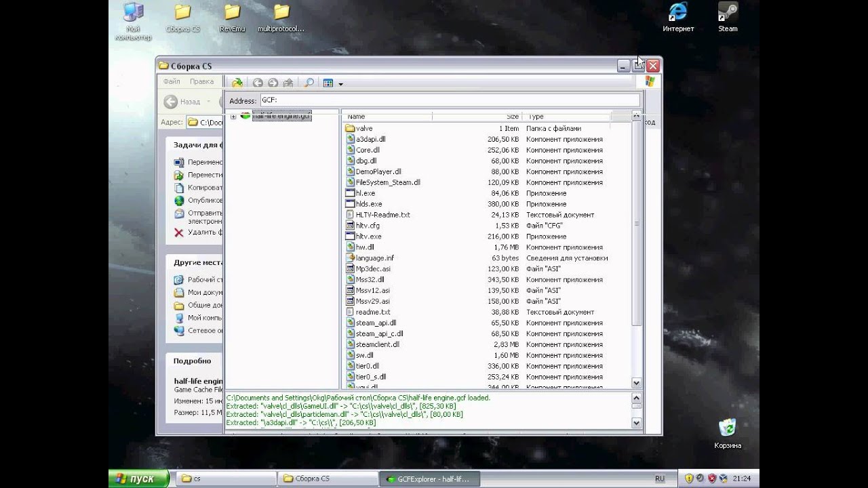
Task: Click Mssv12.asi file name
Action: (x=373, y=290)
